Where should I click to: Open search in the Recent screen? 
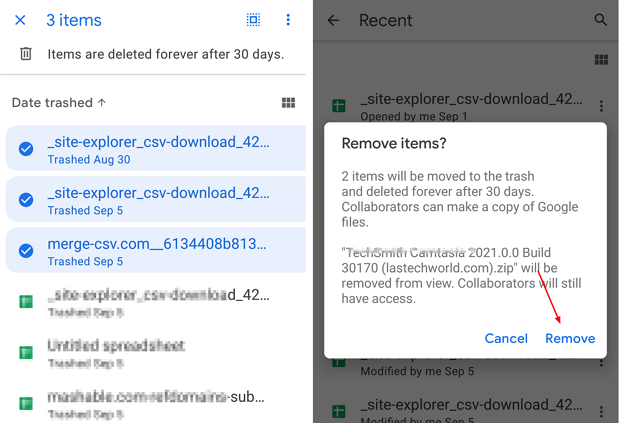pyautogui.click(x=600, y=20)
